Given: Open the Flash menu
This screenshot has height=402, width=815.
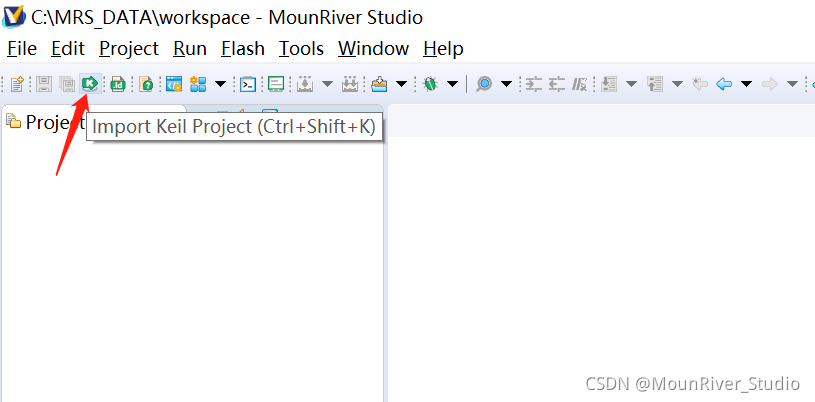Looking at the screenshot, I should (x=243, y=49).
